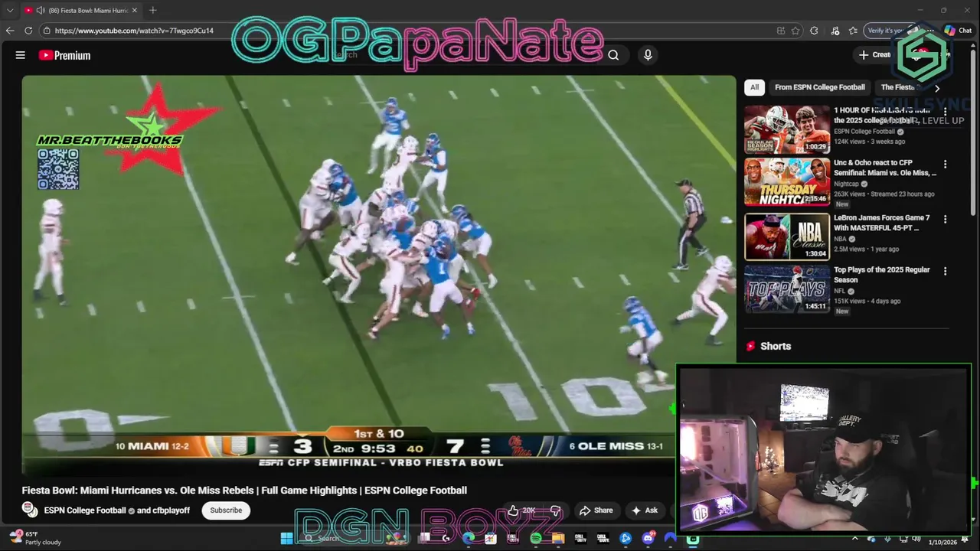Image resolution: width=980 pixels, height=551 pixels.
Task: Open Windows Start button
Action: click(286, 538)
